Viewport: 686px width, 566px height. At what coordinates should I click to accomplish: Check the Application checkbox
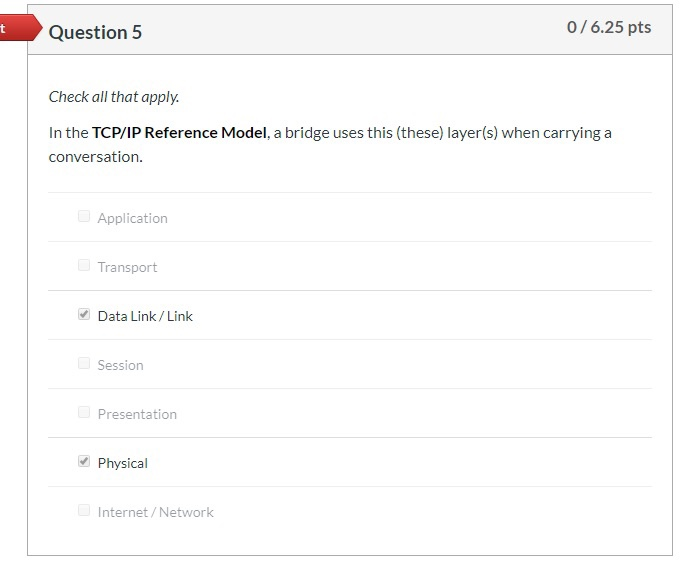(84, 217)
